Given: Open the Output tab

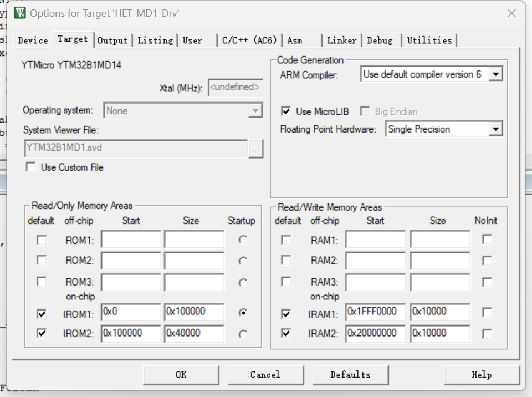Looking at the screenshot, I should [112, 40].
